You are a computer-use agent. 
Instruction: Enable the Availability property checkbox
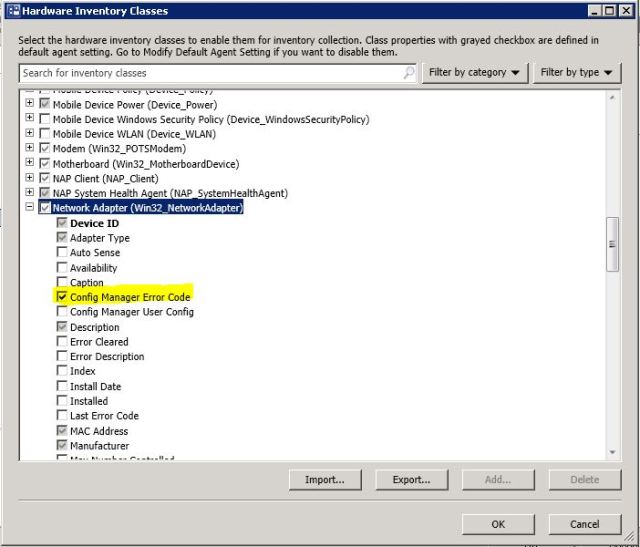[x=62, y=268]
